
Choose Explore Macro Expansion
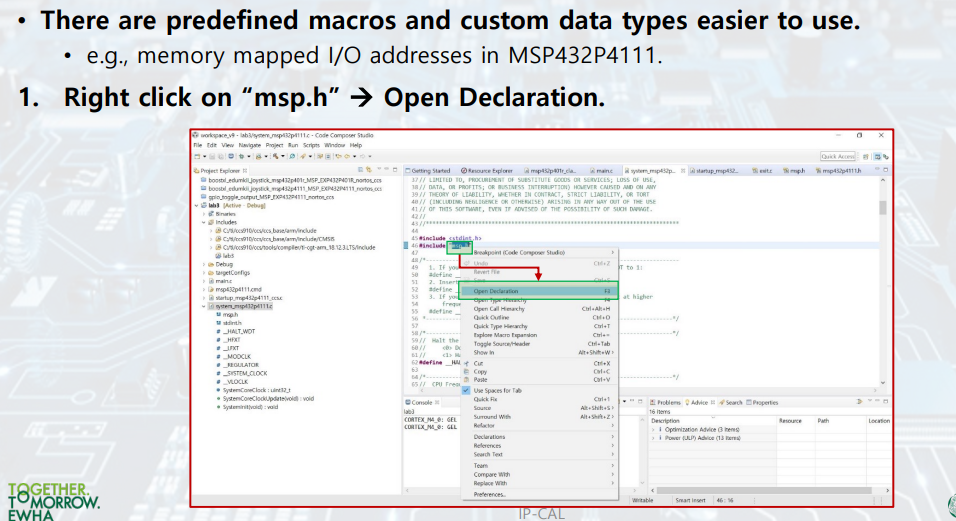tap(539, 335)
